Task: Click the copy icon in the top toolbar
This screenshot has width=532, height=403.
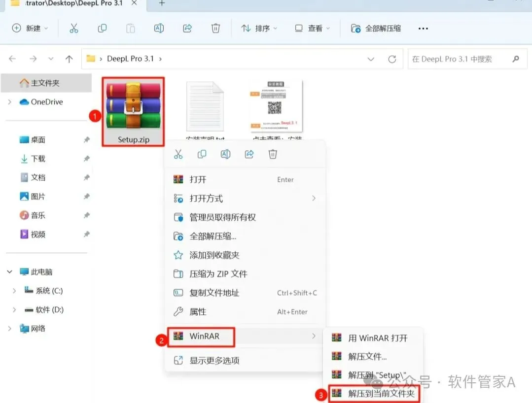Action: click(x=102, y=29)
